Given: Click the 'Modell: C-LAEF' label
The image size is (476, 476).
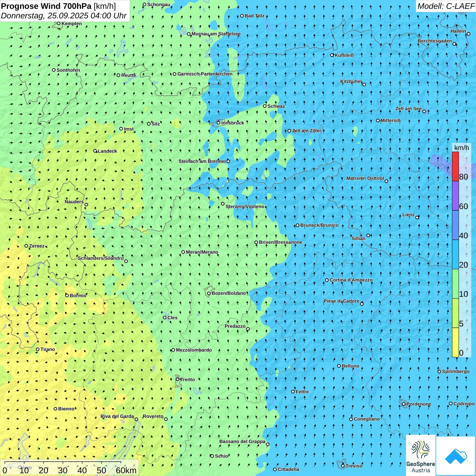Looking at the screenshot, I should click(x=446, y=6).
